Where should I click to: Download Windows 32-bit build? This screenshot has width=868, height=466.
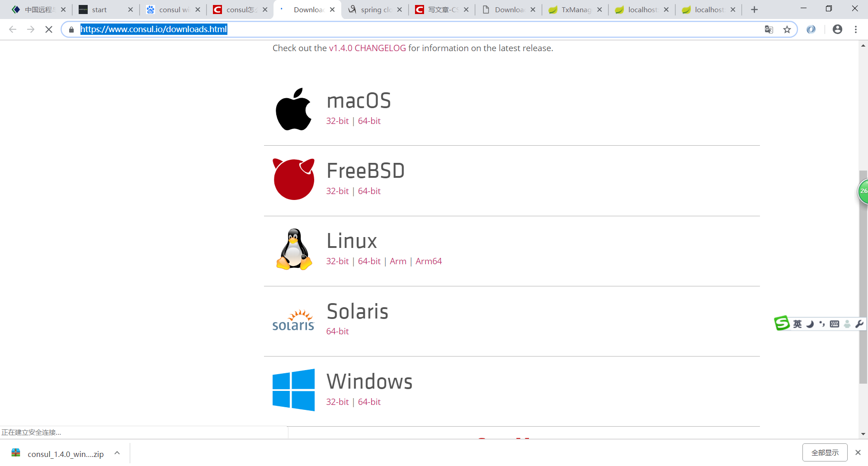click(337, 402)
